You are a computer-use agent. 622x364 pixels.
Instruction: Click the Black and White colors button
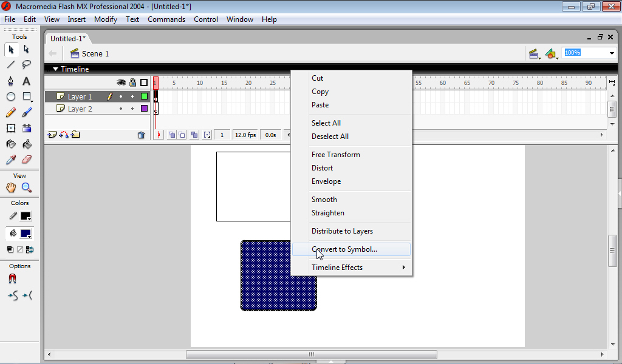tap(10, 249)
